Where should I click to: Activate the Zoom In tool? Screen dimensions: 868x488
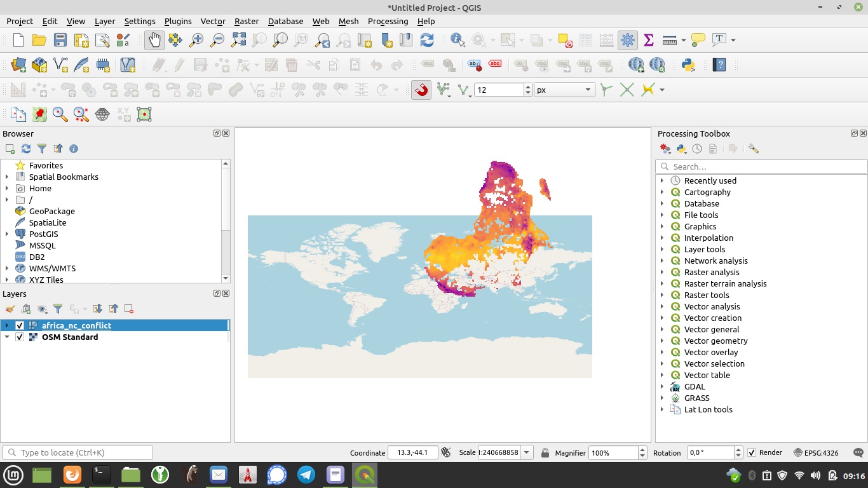197,39
